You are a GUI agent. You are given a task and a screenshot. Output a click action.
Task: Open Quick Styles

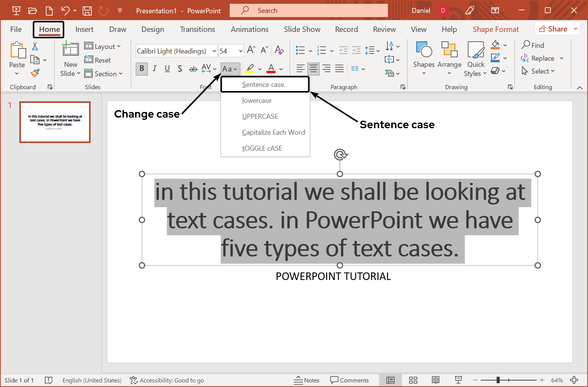[x=475, y=59]
